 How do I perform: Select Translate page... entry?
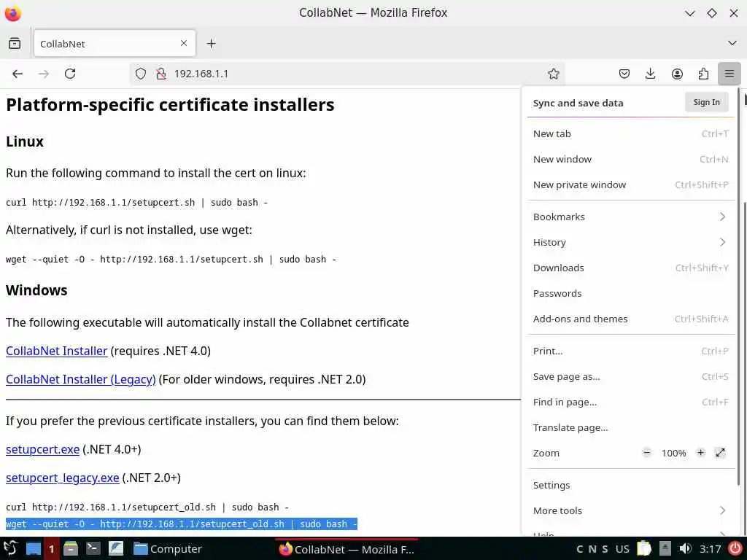(x=631, y=427)
